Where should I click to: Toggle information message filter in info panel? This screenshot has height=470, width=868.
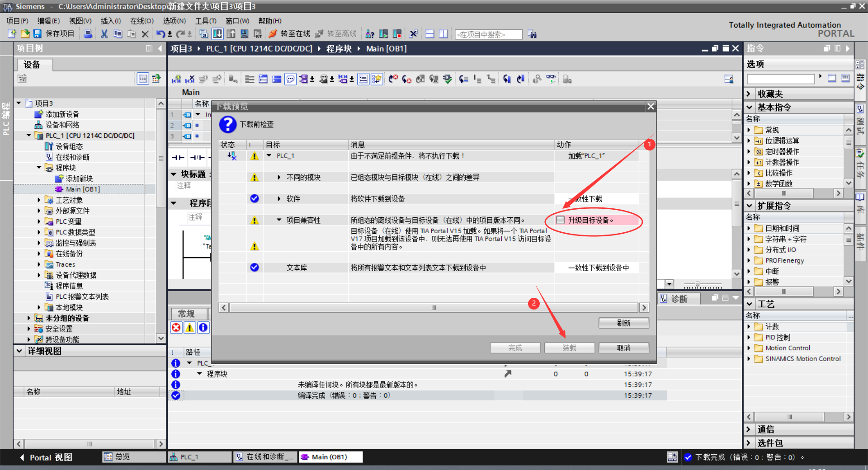coord(203,328)
